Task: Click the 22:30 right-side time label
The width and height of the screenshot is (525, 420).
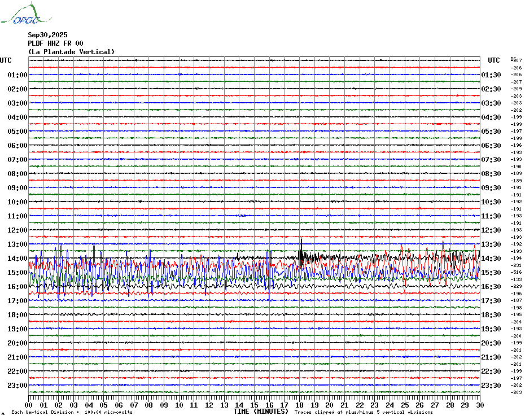Action: (491, 371)
